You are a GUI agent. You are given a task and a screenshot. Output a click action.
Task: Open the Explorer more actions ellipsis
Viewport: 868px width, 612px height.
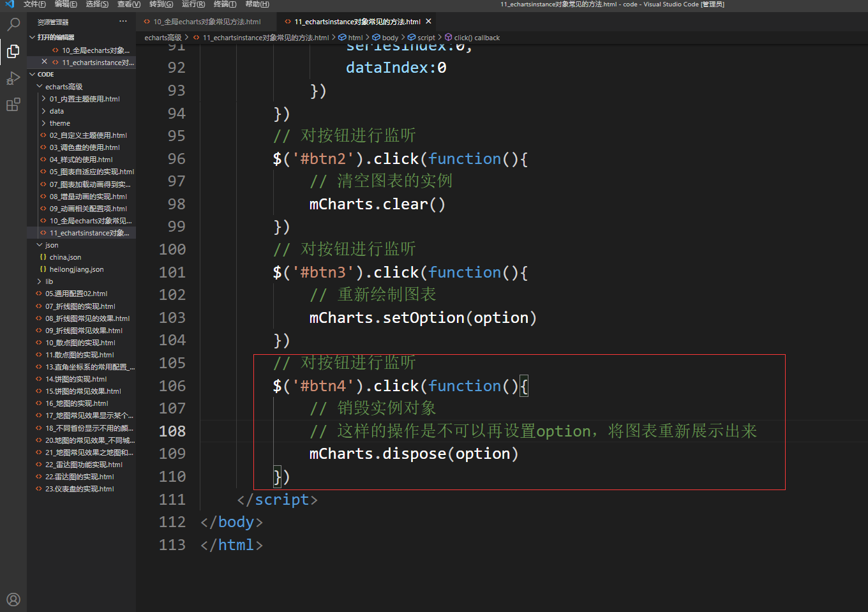tap(123, 22)
